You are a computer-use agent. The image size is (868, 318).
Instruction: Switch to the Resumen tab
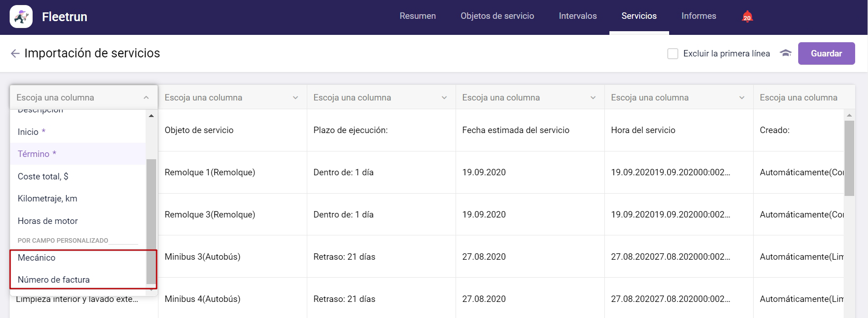point(417,16)
